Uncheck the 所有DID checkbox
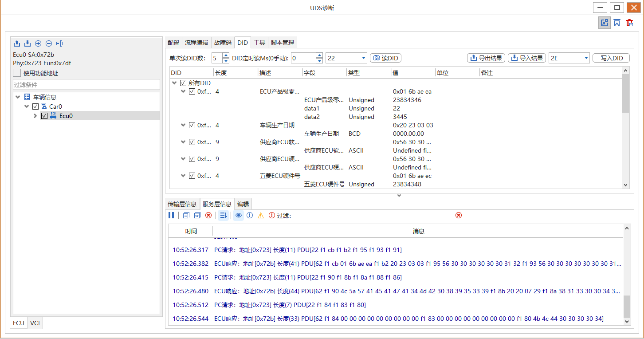Viewport: 644px width, 339px height. (x=183, y=83)
